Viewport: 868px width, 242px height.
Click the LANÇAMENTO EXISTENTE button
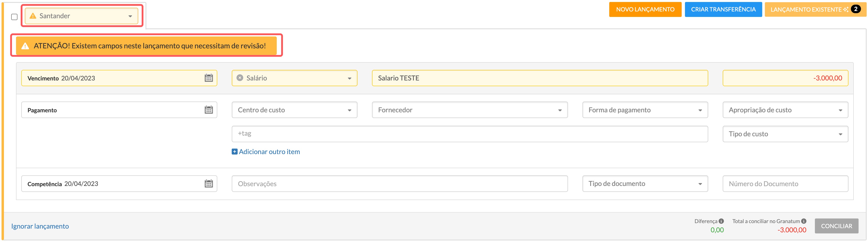(815, 9)
